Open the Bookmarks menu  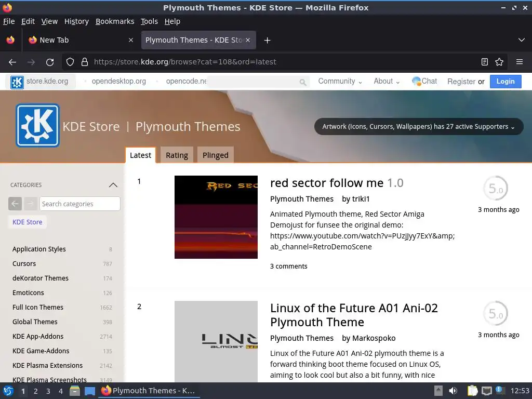point(115,21)
